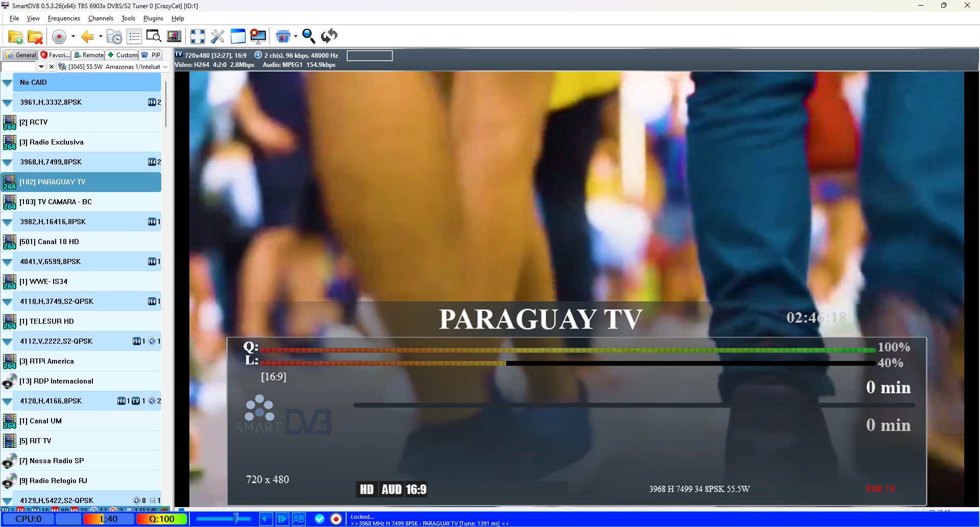Open the scheduler folder-clock icon

pyautogui.click(x=114, y=37)
